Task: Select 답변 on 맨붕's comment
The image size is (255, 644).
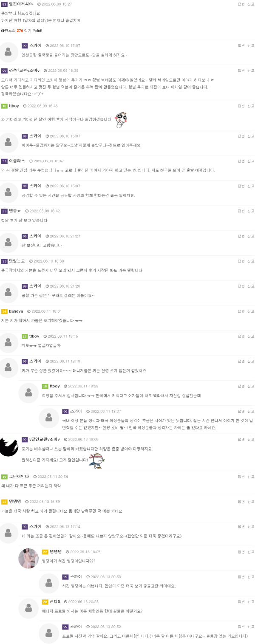Action: pos(241,211)
